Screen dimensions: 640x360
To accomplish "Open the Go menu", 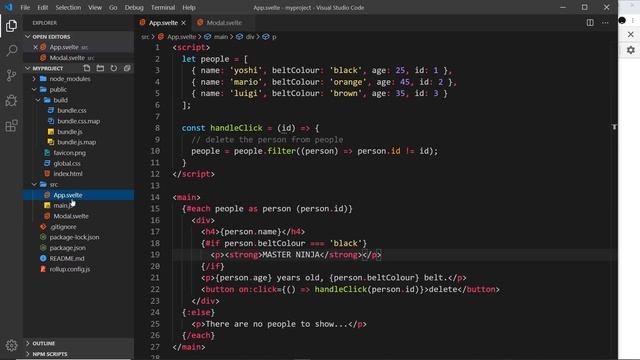I will (x=113, y=7).
